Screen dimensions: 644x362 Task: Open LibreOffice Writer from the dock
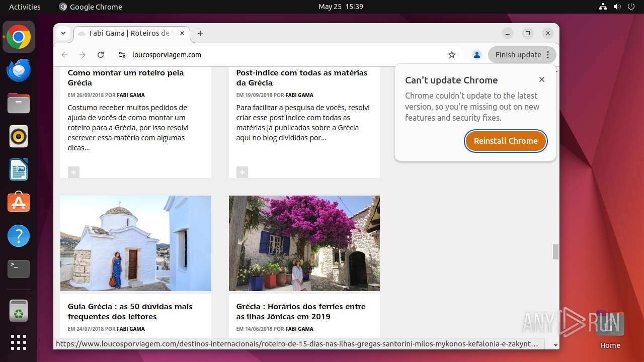coord(19,169)
